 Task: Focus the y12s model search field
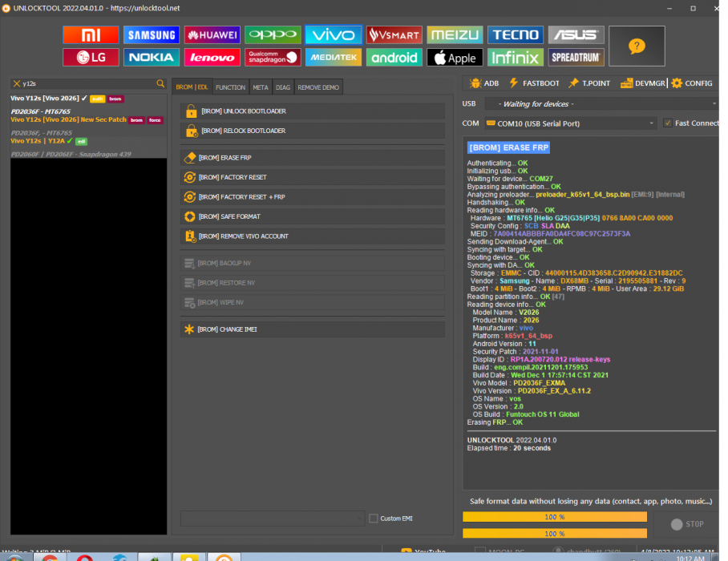[x=88, y=83]
